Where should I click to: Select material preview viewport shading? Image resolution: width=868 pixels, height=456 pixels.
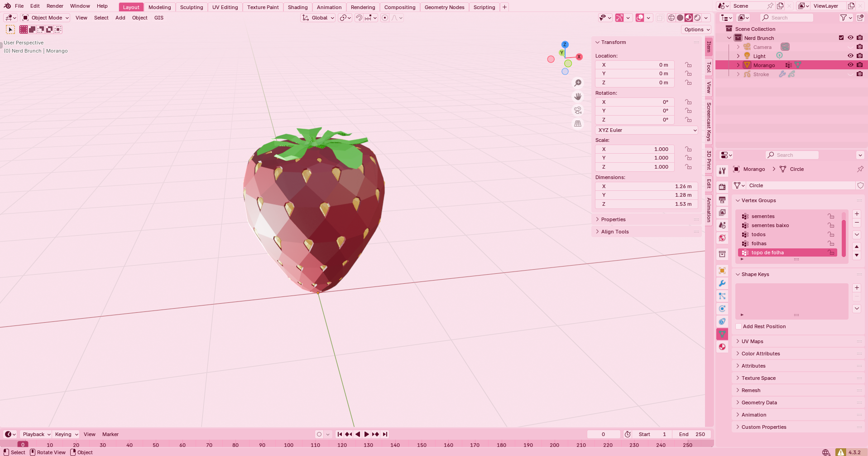pyautogui.click(x=689, y=18)
